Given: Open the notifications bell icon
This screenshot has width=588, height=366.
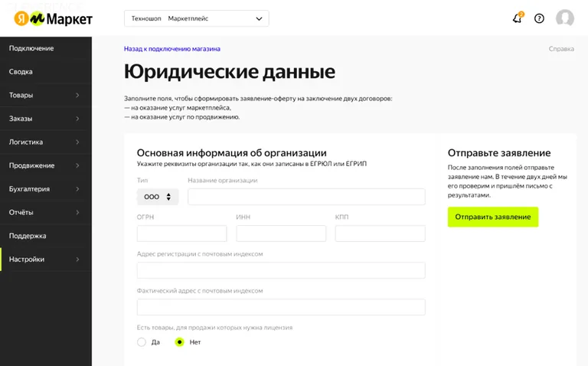Looking at the screenshot, I should [518, 18].
